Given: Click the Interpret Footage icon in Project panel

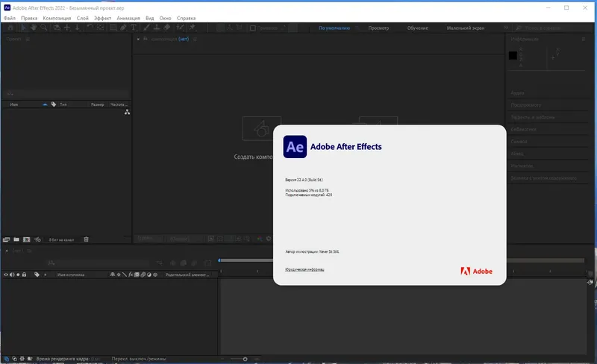Looking at the screenshot, I should (x=6, y=239).
